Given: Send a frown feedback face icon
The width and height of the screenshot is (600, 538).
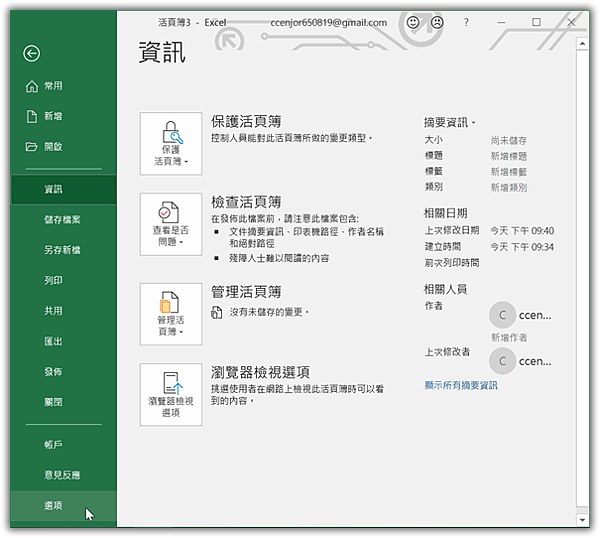Looking at the screenshot, I should tap(437, 23).
